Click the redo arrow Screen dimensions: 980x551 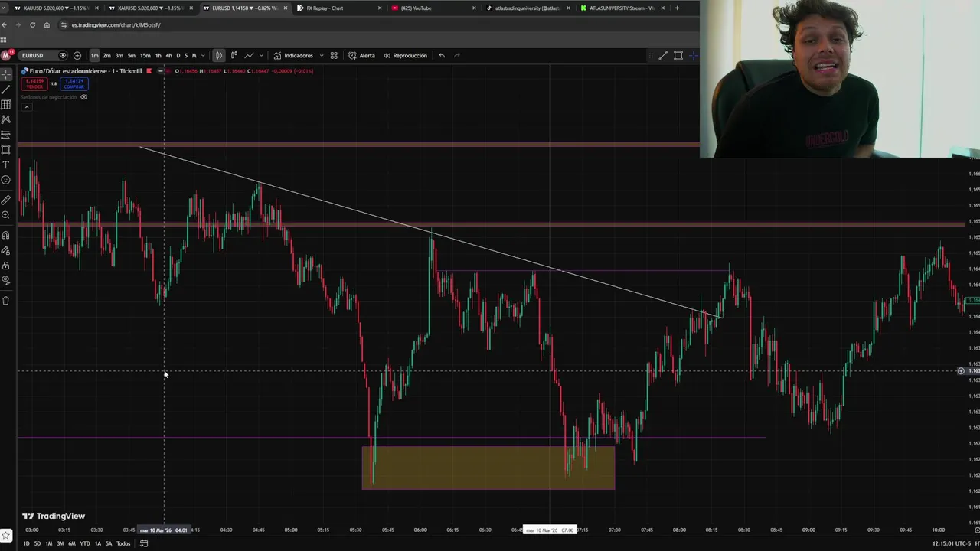[456, 55]
